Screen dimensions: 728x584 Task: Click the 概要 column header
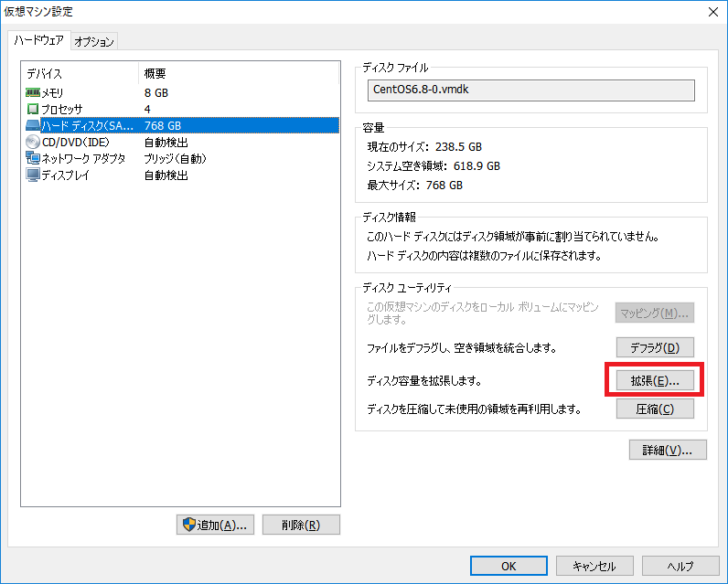click(239, 73)
